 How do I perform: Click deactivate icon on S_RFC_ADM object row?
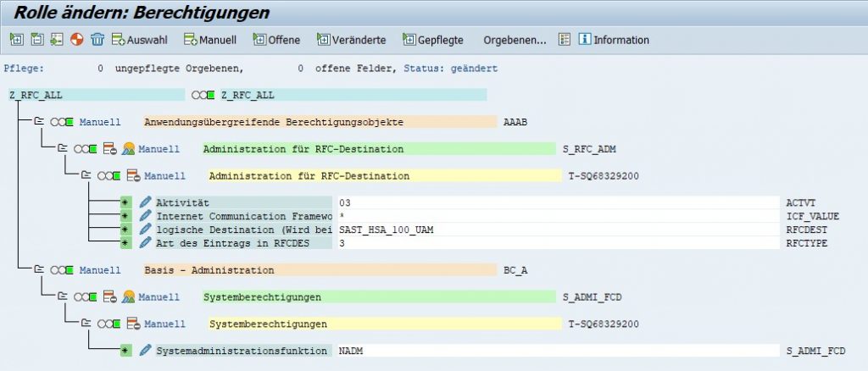point(109,149)
